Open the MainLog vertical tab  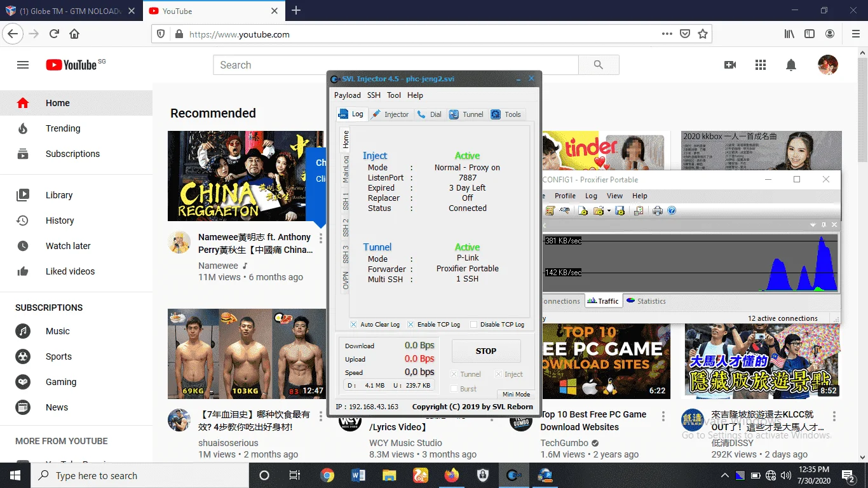(346, 168)
